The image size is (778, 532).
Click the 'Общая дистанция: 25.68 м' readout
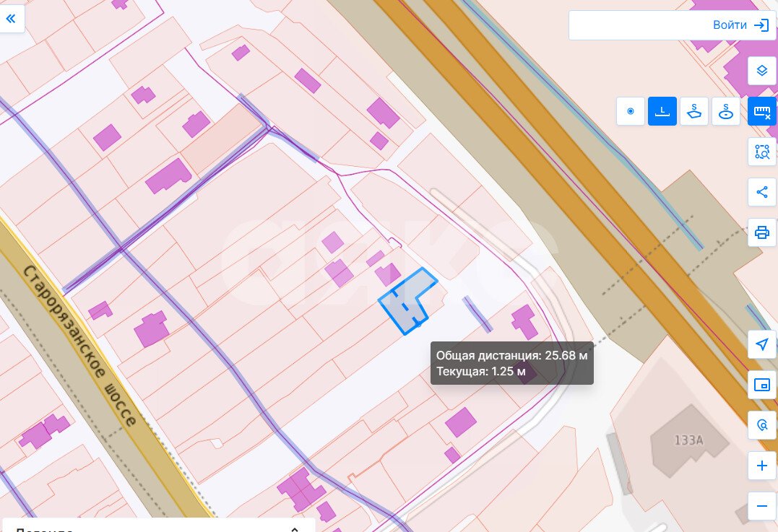511,355
